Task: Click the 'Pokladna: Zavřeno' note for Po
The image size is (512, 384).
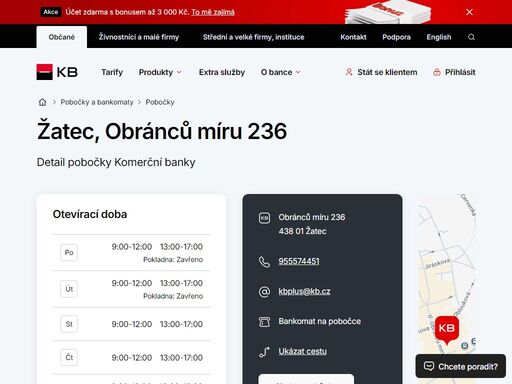Action: tap(173, 259)
